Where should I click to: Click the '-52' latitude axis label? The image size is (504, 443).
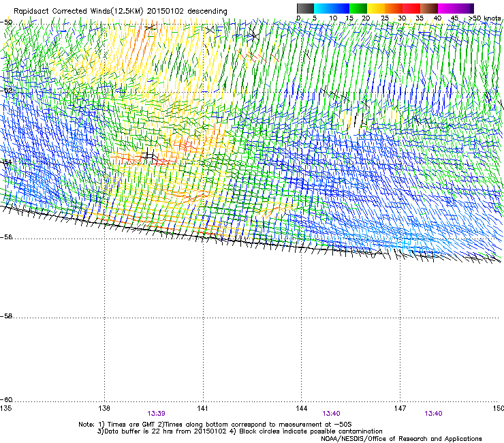click(6, 91)
